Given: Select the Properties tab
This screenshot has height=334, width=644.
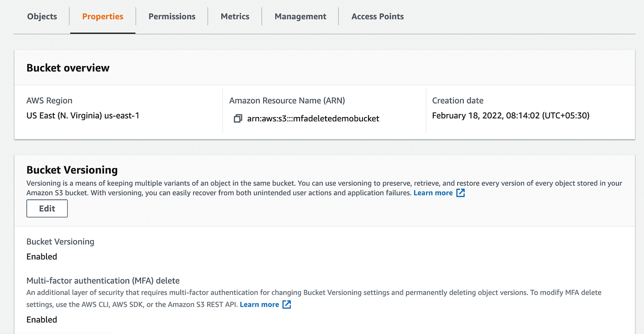Looking at the screenshot, I should (103, 17).
